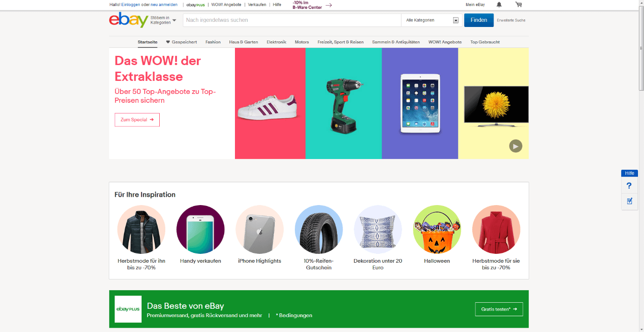Click the Finden search button

point(479,20)
